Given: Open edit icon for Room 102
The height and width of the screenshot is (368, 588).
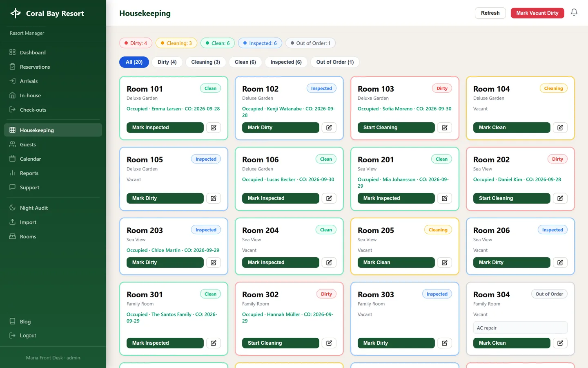Looking at the screenshot, I should point(329,128).
